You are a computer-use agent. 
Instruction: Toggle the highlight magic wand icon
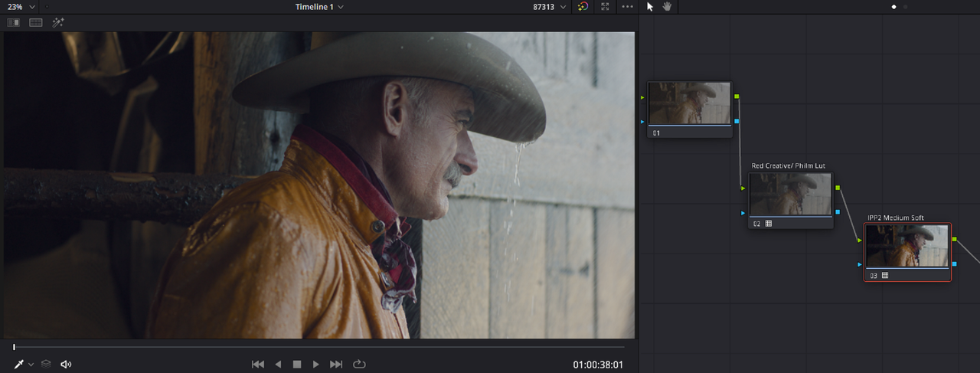coord(58,22)
